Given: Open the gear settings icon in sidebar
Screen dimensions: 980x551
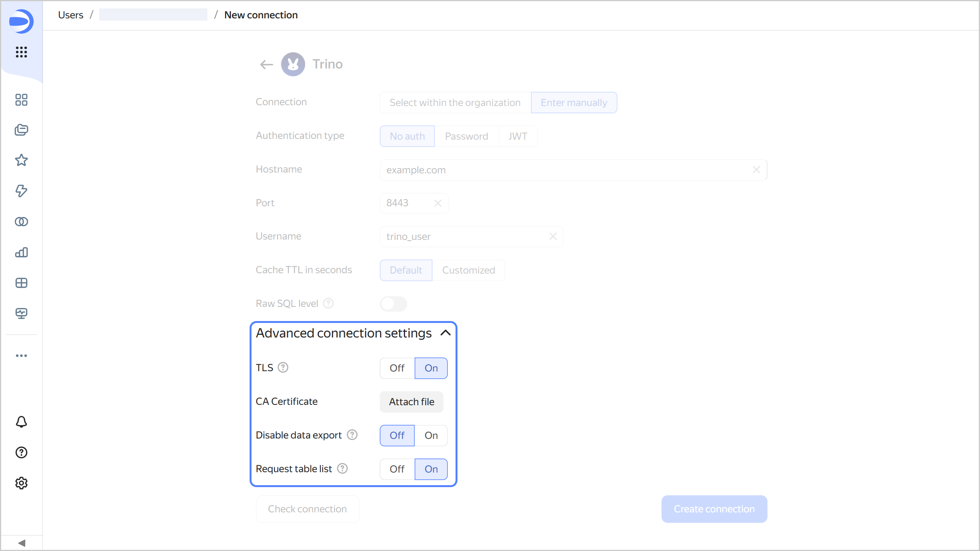Looking at the screenshot, I should point(21,483).
